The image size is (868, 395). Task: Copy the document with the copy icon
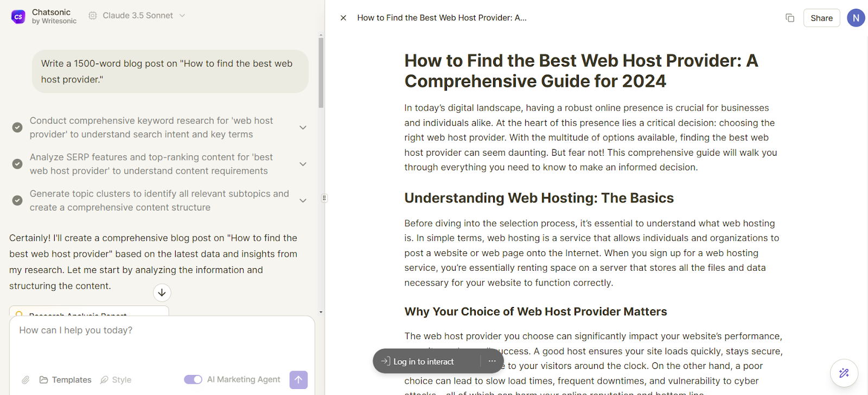790,18
